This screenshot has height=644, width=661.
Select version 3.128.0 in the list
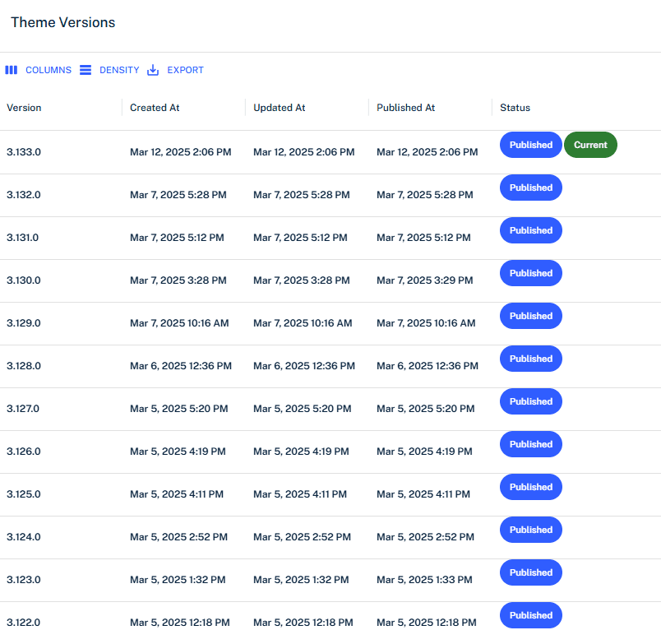24,366
